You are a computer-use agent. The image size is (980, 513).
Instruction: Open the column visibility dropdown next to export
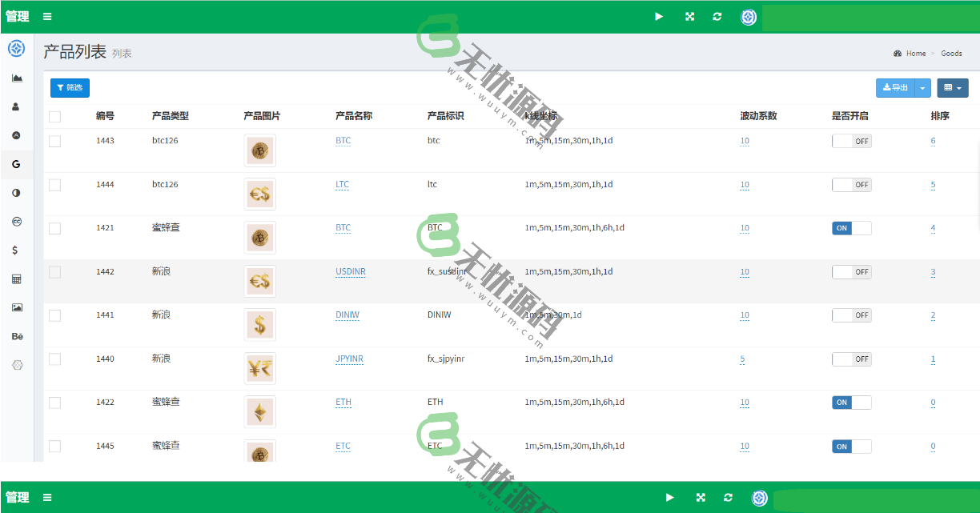coord(952,88)
